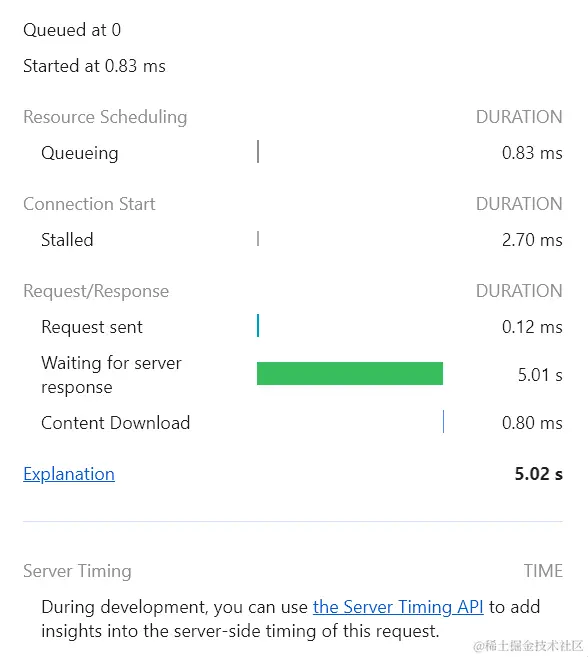This screenshot has height=657, width=588.
Task: Click the Stalled row label
Action: (x=67, y=240)
